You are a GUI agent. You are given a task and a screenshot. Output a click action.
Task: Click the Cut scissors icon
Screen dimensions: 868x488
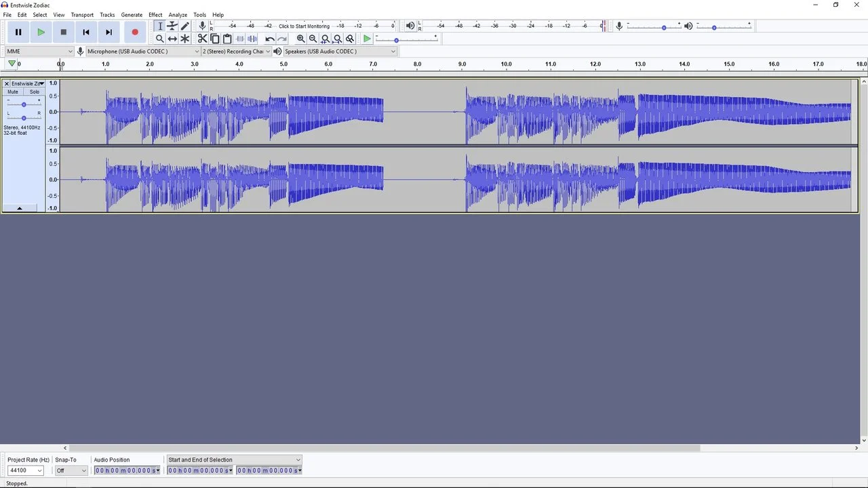(202, 39)
